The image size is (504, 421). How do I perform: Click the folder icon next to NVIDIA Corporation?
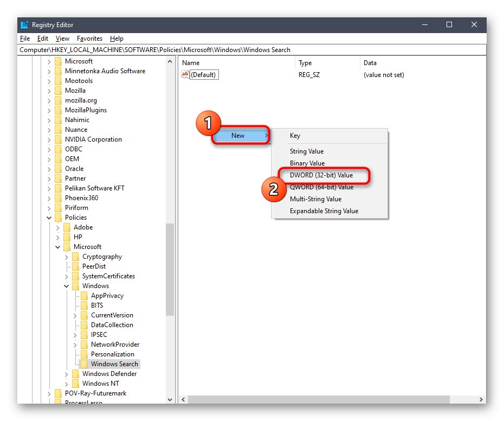tap(58, 139)
